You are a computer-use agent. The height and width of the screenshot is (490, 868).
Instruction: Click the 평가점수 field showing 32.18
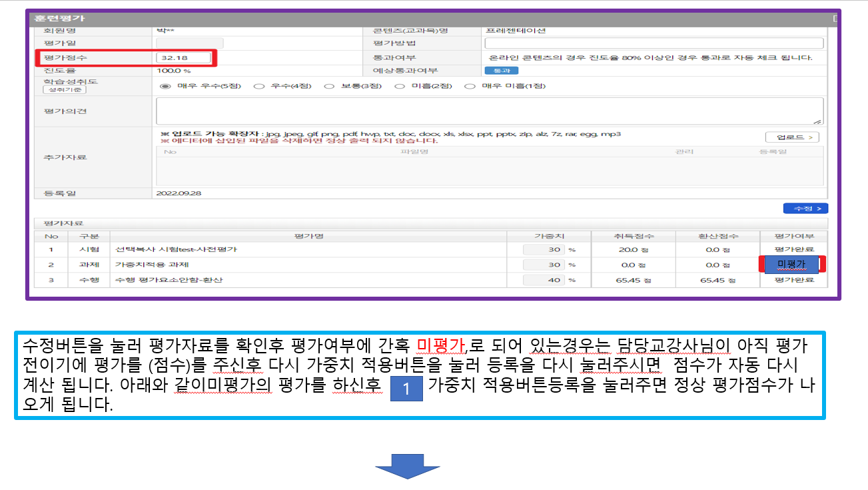183,58
